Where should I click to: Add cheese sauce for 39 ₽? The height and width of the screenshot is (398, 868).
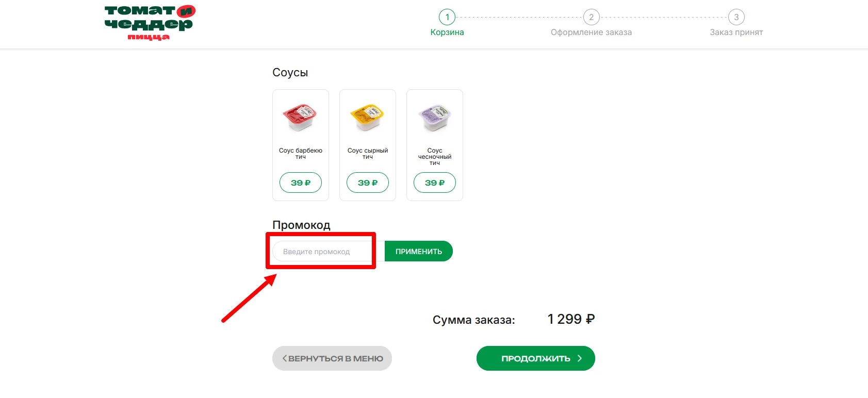pos(367,183)
